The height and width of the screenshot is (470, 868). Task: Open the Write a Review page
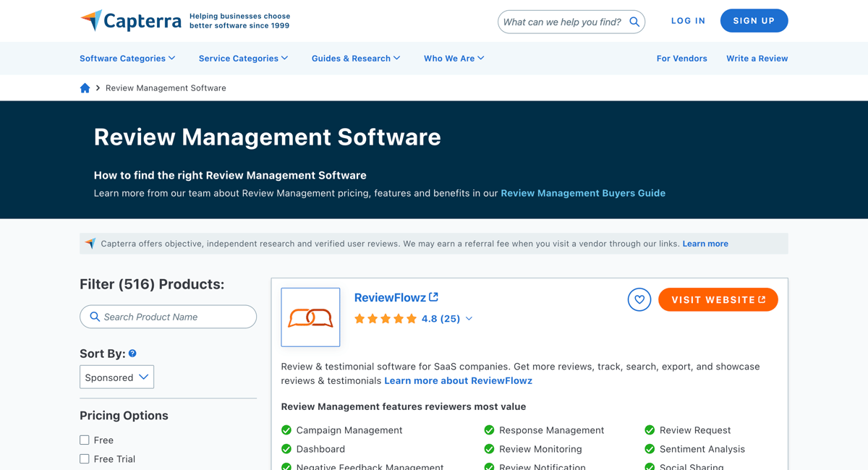coord(757,59)
